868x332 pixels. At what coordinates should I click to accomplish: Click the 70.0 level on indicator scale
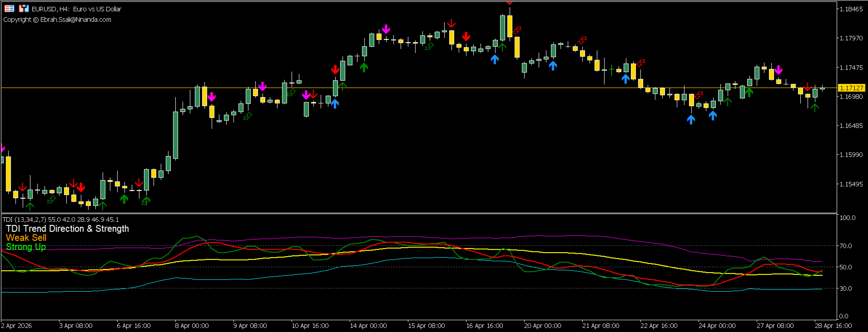tap(846, 246)
